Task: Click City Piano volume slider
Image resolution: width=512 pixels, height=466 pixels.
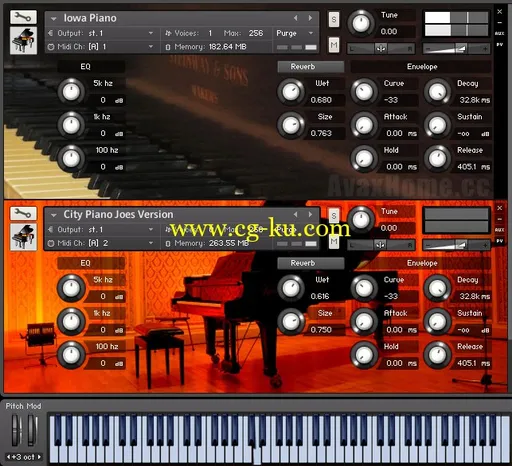Action: (456, 245)
